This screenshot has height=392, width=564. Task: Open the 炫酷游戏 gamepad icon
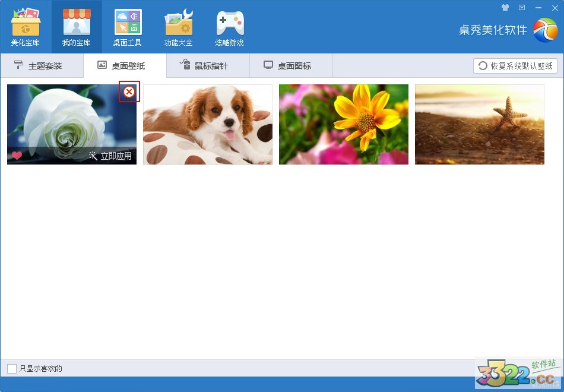(x=230, y=27)
